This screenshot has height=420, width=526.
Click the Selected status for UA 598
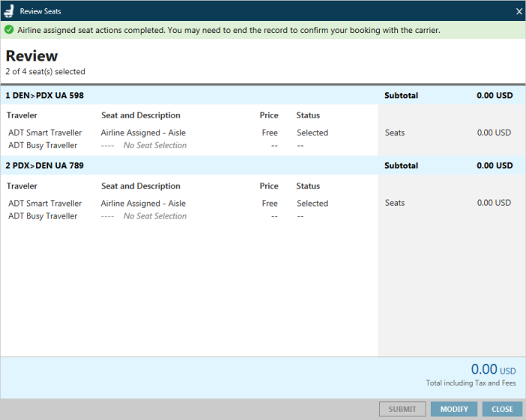pos(312,133)
